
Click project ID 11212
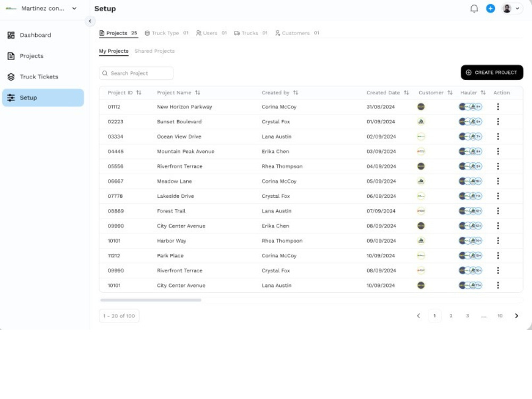click(114, 255)
